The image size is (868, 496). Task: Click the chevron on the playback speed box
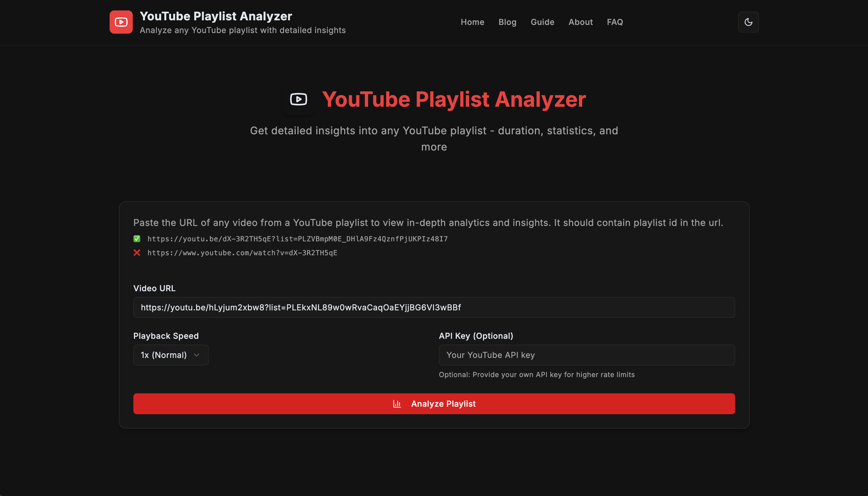click(x=196, y=355)
